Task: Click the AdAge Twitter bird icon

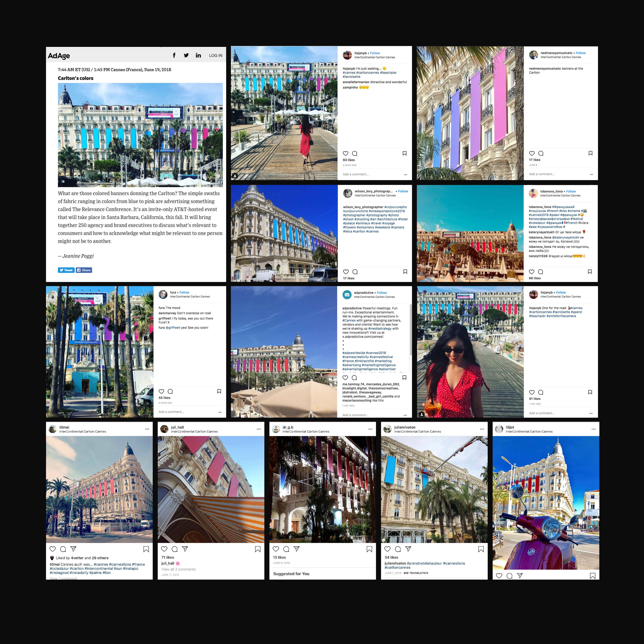Action: pos(186,55)
